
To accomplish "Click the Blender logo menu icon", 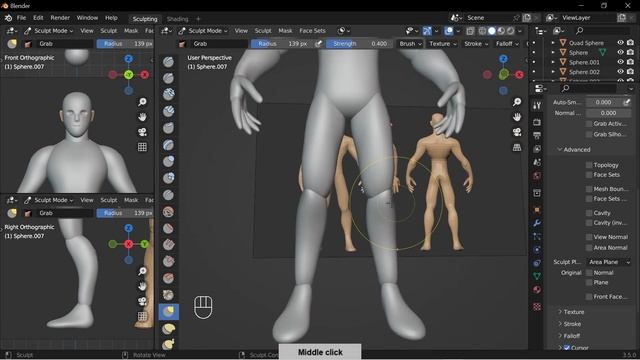I will point(8,18).
